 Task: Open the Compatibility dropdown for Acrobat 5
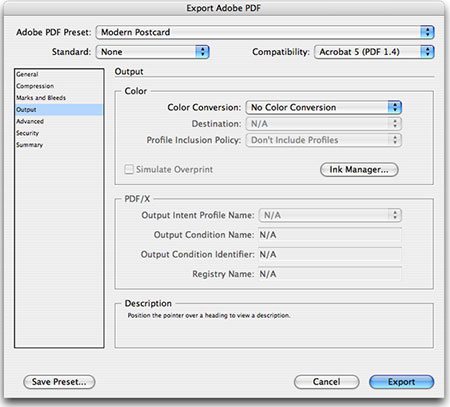coord(374,52)
